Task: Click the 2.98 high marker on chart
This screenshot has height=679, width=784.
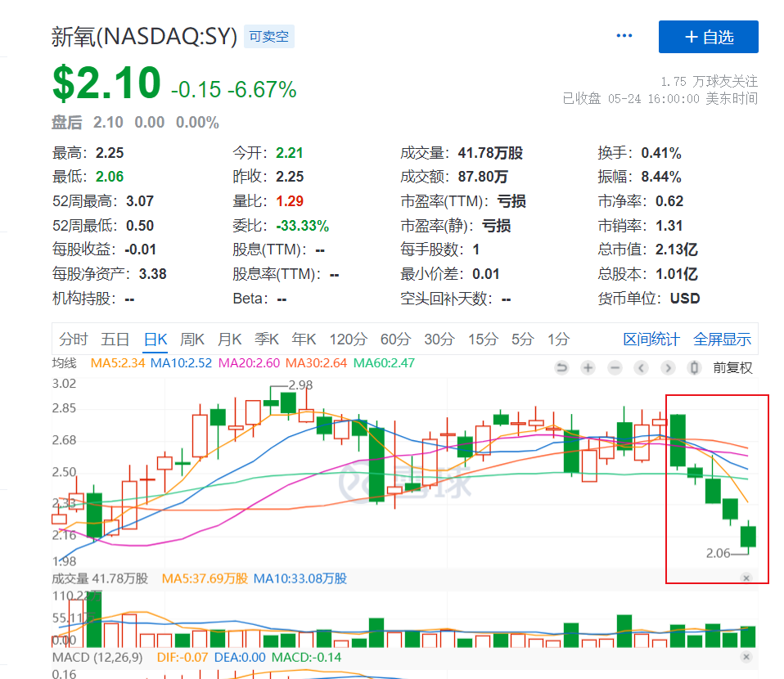Action: pos(300,385)
